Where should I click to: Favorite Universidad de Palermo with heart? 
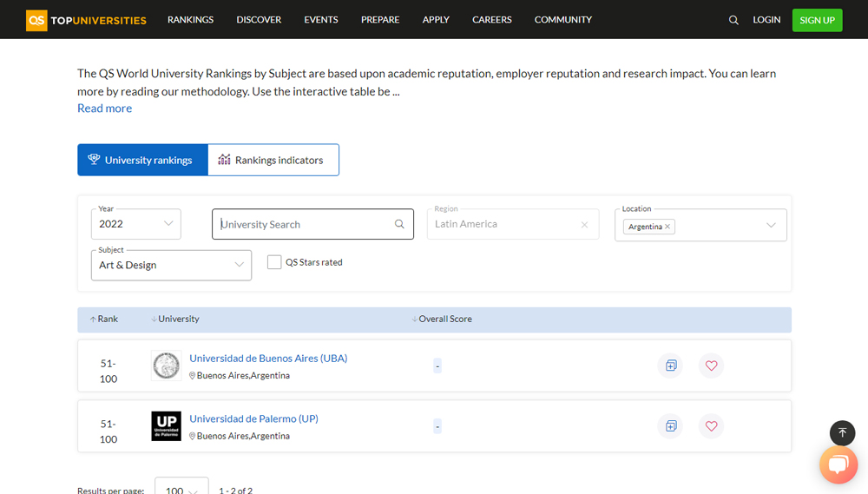pos(712,426)
